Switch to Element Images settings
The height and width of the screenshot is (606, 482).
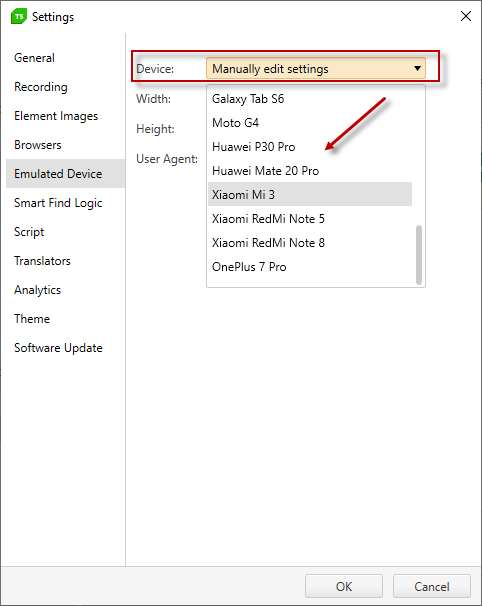(65, 116)
